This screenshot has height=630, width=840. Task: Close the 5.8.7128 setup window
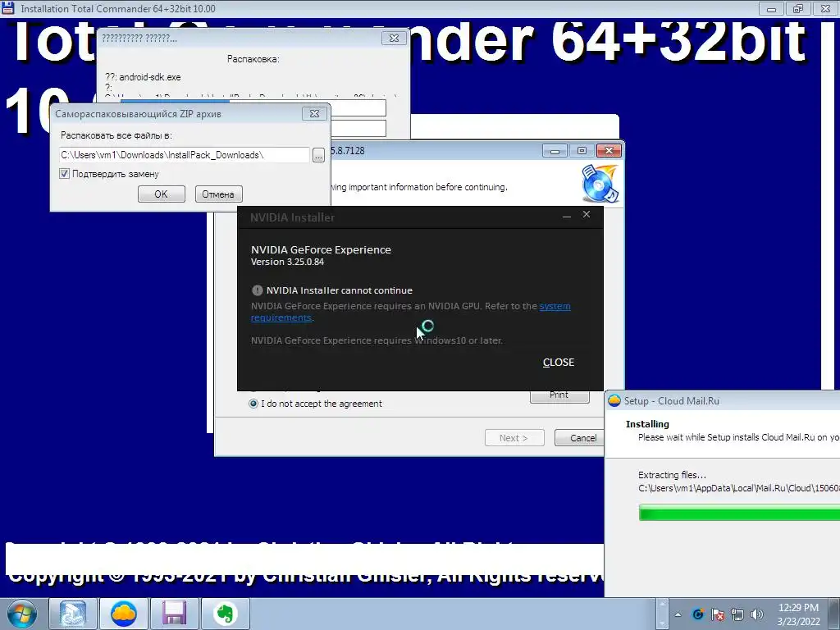(x=609, y=151)
